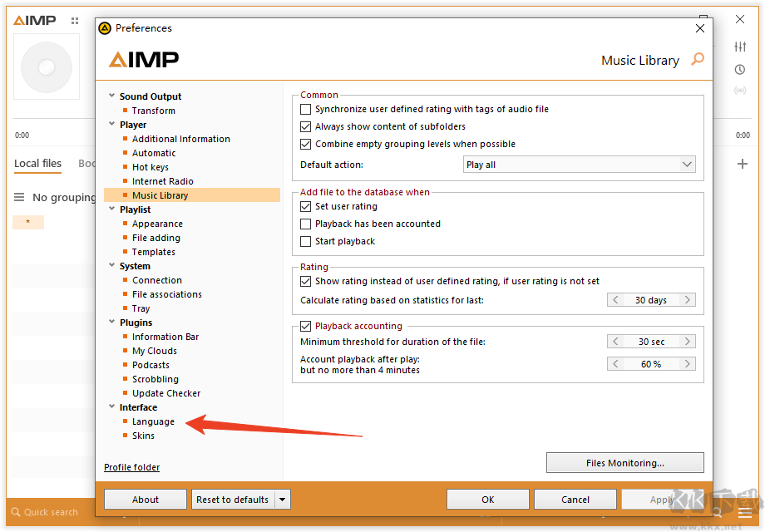Click the Quick search magnifier icon
Image resolution: width=765 pixels, height=532 pixels.
point(16,512)
